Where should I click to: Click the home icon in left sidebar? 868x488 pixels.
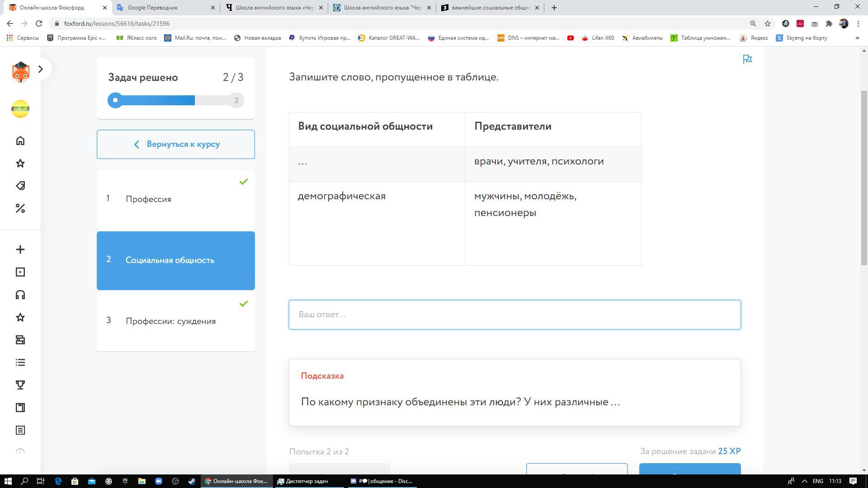click(x=20, y=141)
